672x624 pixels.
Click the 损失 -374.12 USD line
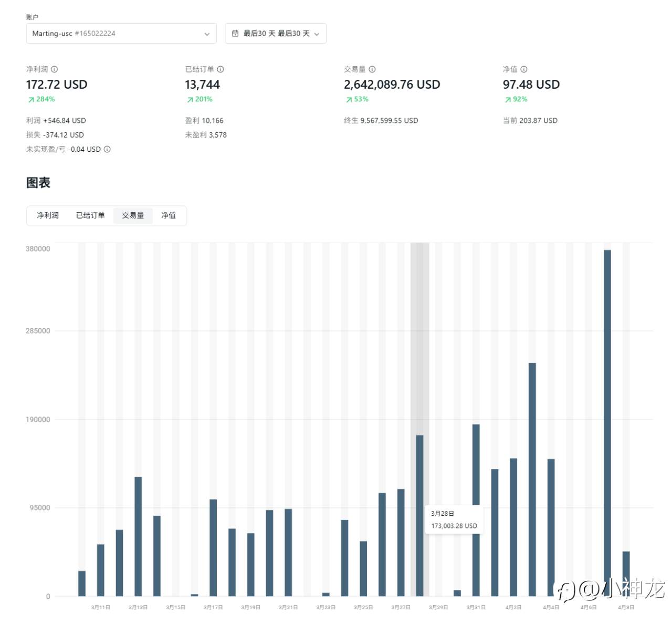[55, 135]
